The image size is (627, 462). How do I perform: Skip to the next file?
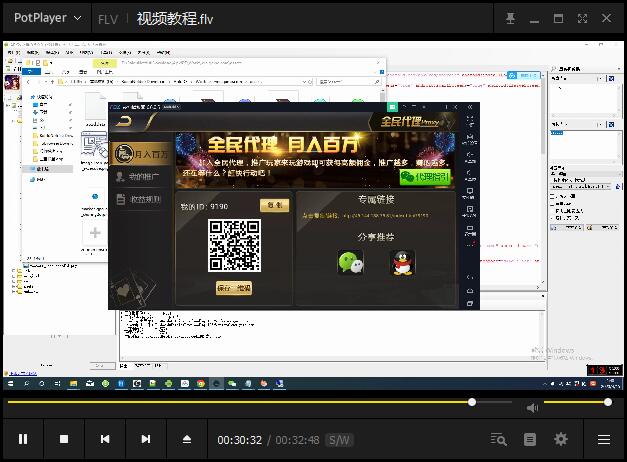pyautogui.click(x=146, y=439)
